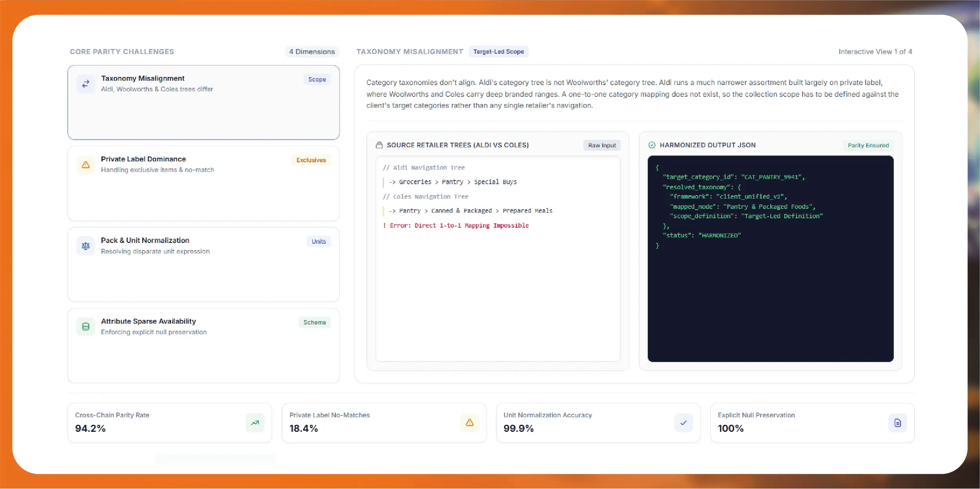Screen dimensions: 980x489
Task: Click the warning icon on Private Label No-Matches
Action: coord(469,423)
